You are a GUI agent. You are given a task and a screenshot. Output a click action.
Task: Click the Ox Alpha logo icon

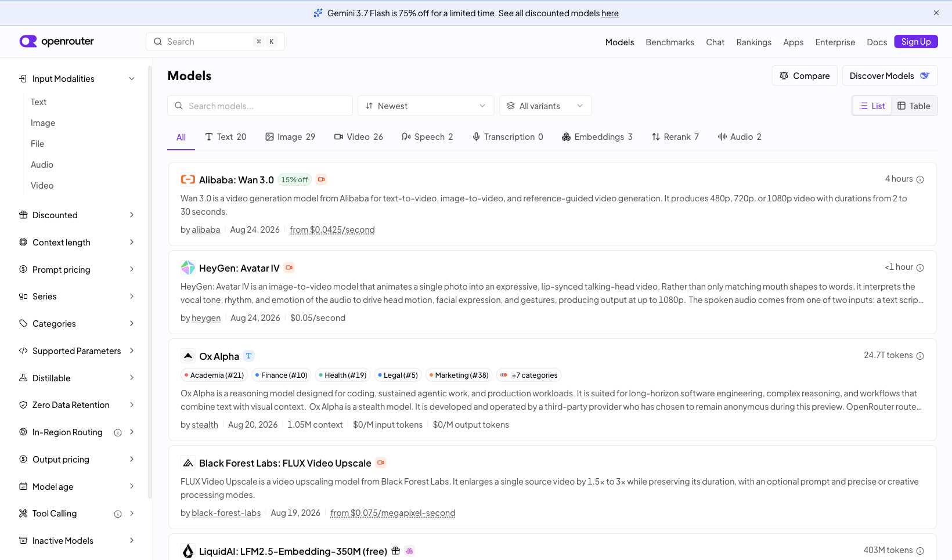click(x=188, y=356)
